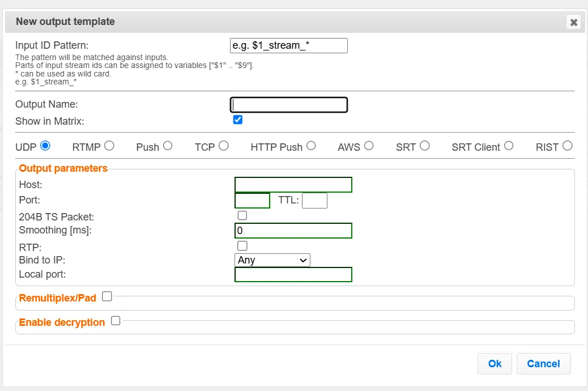588x391 pixels.
Task: Select the RIST radio button
Action: pos(568,146)
